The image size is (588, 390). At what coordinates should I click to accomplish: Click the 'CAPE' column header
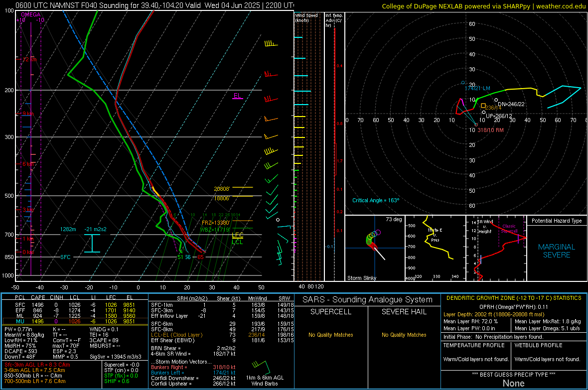coord(38,297)
